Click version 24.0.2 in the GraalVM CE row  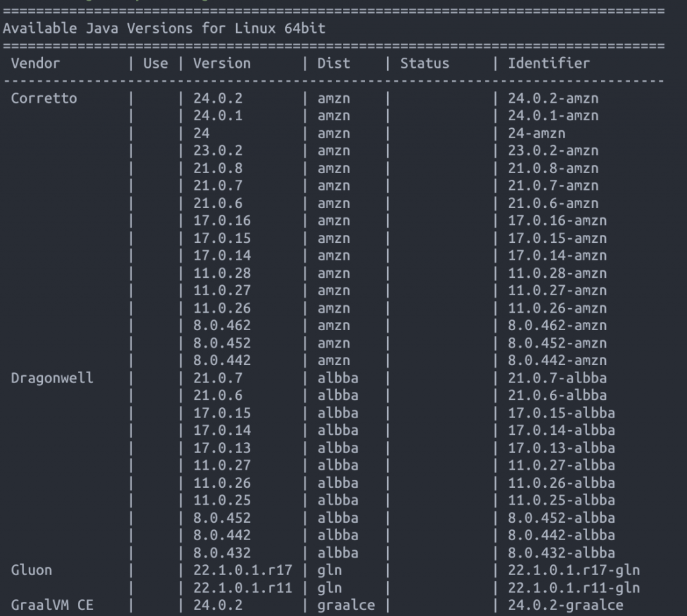point(218,605)
